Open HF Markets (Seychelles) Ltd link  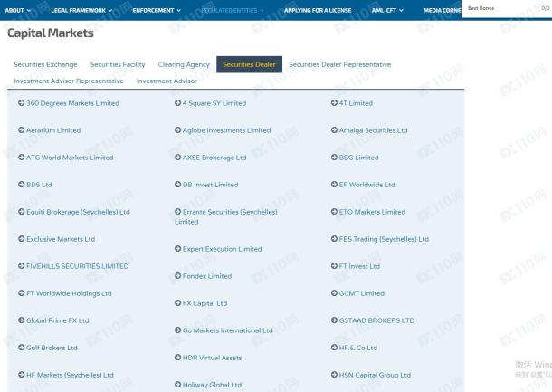click(x=70, y=375)
